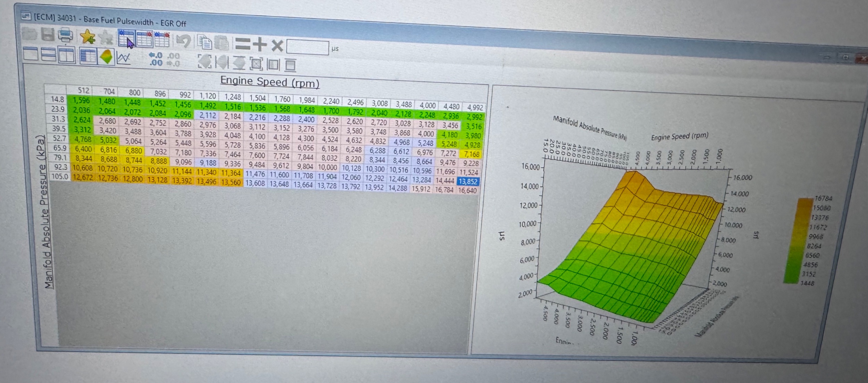Toggle the table grid view button

tap(88, 56)
